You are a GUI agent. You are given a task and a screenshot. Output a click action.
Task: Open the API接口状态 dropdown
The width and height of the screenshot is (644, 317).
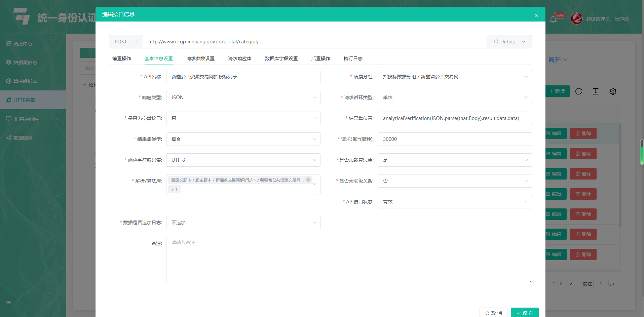[x=455, y=202]
